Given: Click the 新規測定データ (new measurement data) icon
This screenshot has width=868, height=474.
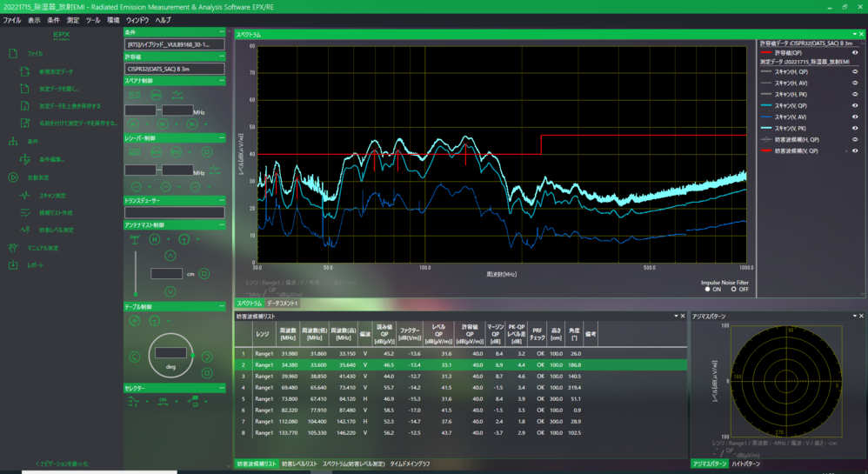Looking at the screenshot, I should (25, 71).
